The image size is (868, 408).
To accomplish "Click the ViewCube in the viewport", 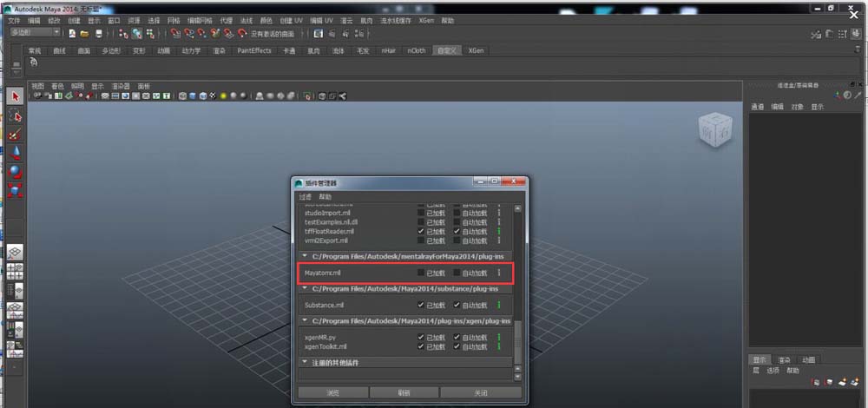I will click(714, 130).
